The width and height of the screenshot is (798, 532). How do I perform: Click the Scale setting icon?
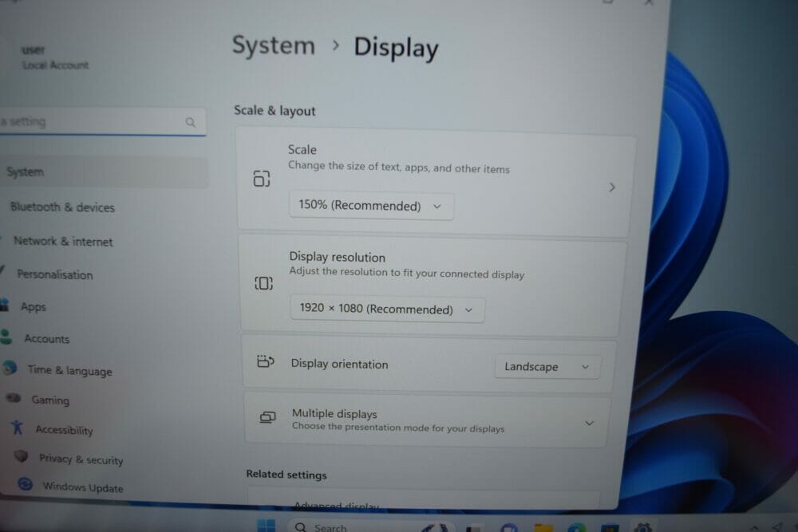tap(262, 179)
